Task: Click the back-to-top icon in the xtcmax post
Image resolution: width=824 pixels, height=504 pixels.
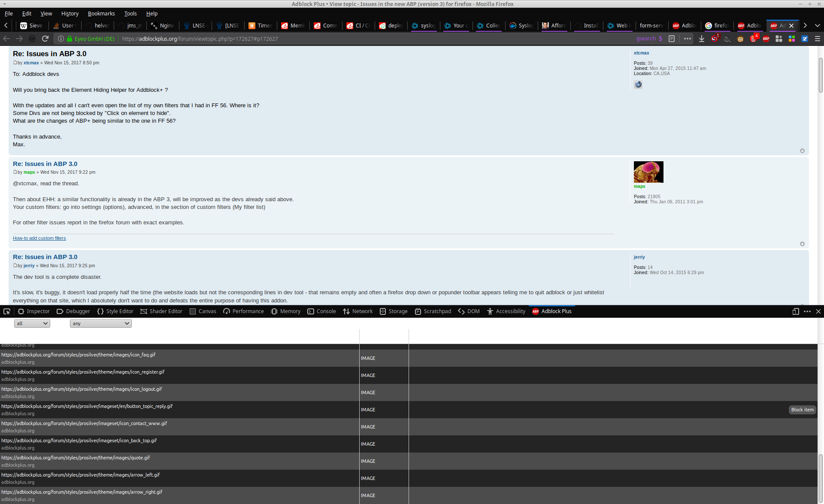Action: (802, 151)
